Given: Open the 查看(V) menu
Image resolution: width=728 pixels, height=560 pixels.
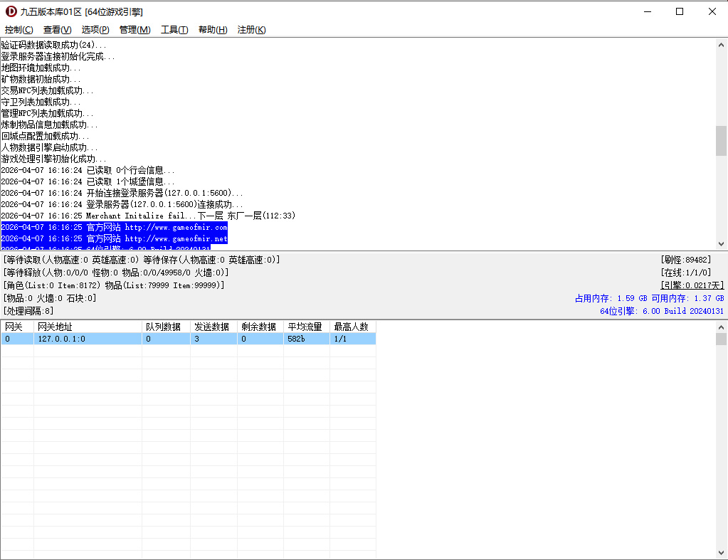Looking at the screenshot, I should point(57,30).
